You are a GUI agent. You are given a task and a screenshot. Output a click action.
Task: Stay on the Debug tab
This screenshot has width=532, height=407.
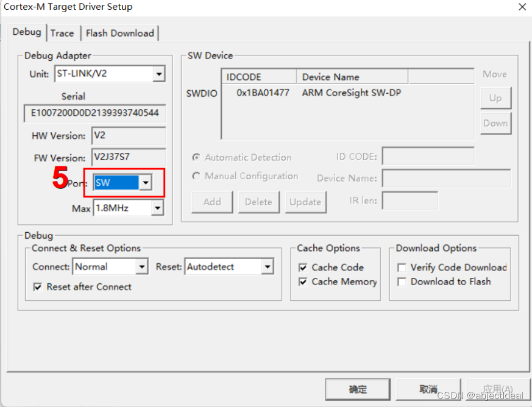pyautogui.click(x=27, y=32)
